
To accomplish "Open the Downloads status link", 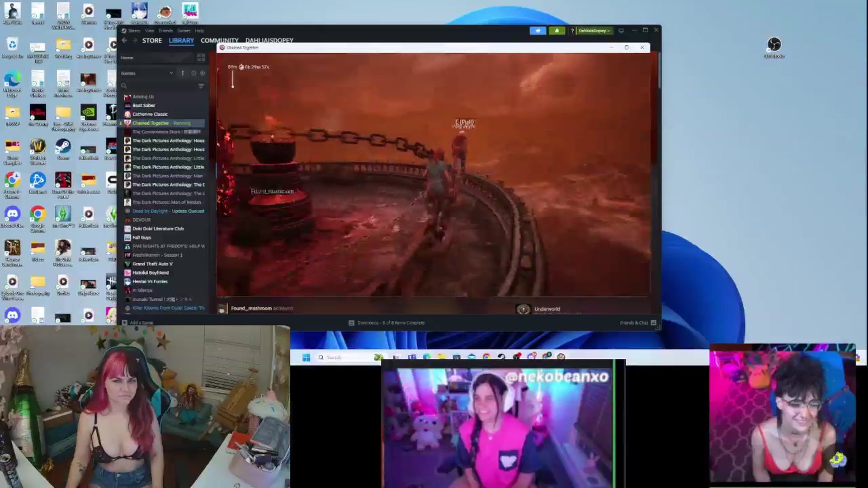I will pyautogui.click(x=387, y=323).
